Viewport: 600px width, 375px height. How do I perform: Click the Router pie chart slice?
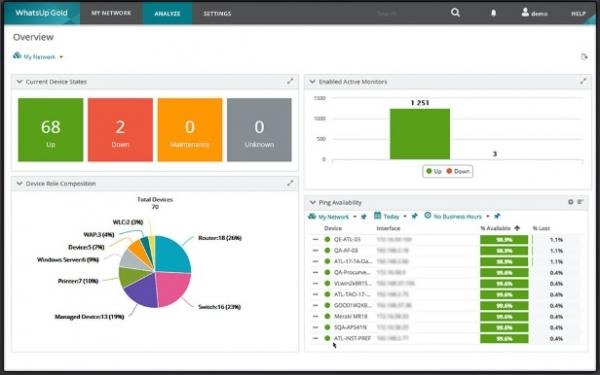pos(171,254)
